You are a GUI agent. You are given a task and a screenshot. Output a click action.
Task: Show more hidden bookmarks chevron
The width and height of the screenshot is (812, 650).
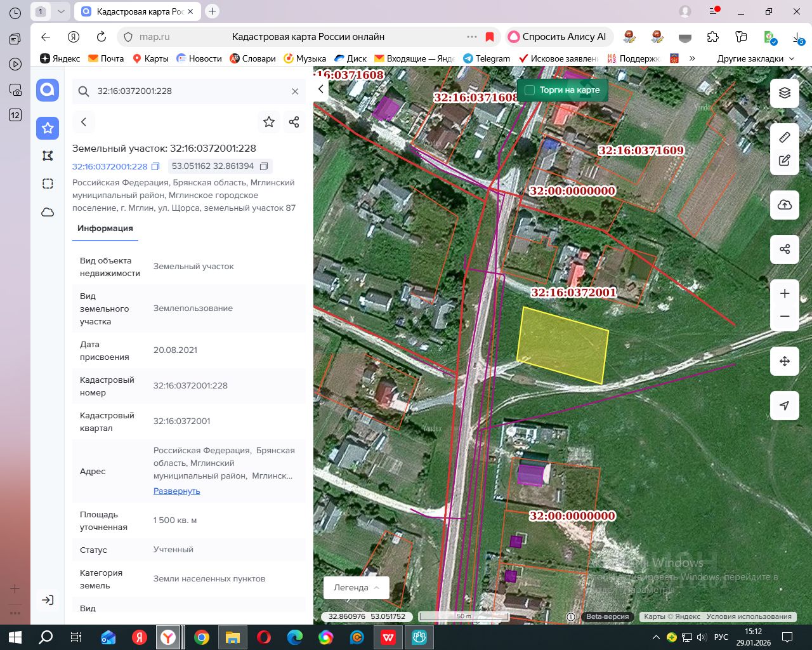point(692,58)
